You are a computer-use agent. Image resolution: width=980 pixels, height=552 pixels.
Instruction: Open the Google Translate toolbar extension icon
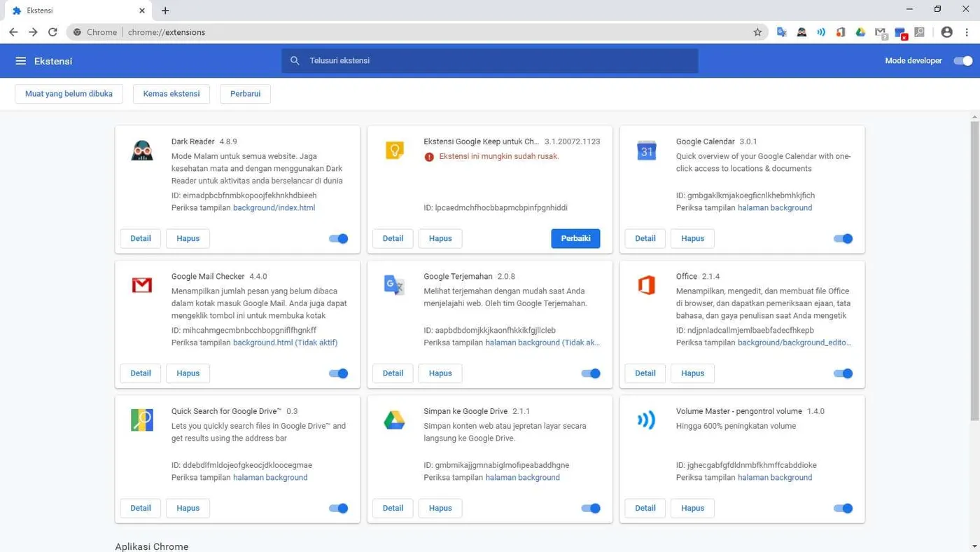click(782, 32)
